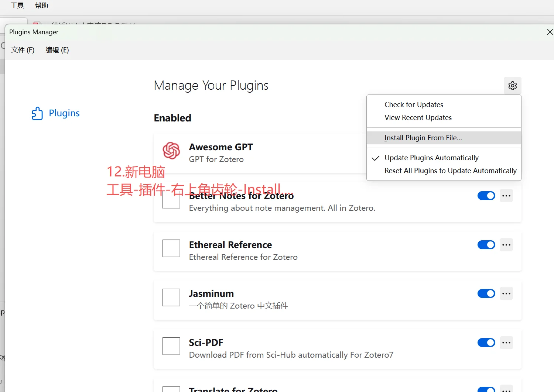
Task: Click the settings gear icon
Action: coord(512,85)
